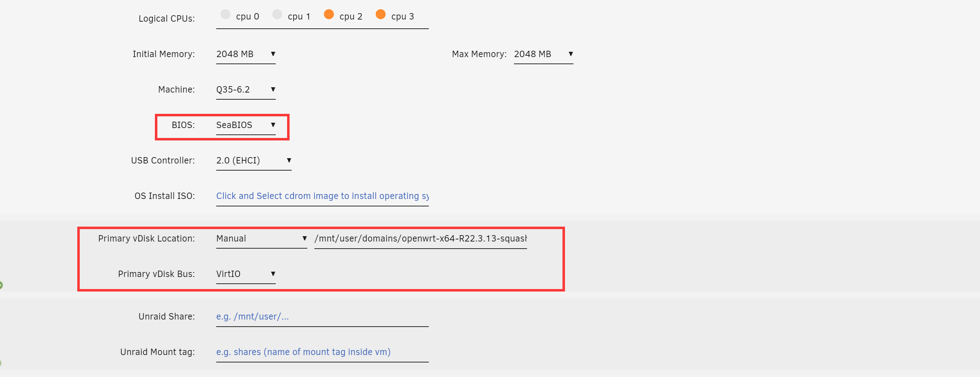Open the Initial Memory dropdown

point(245,54)
